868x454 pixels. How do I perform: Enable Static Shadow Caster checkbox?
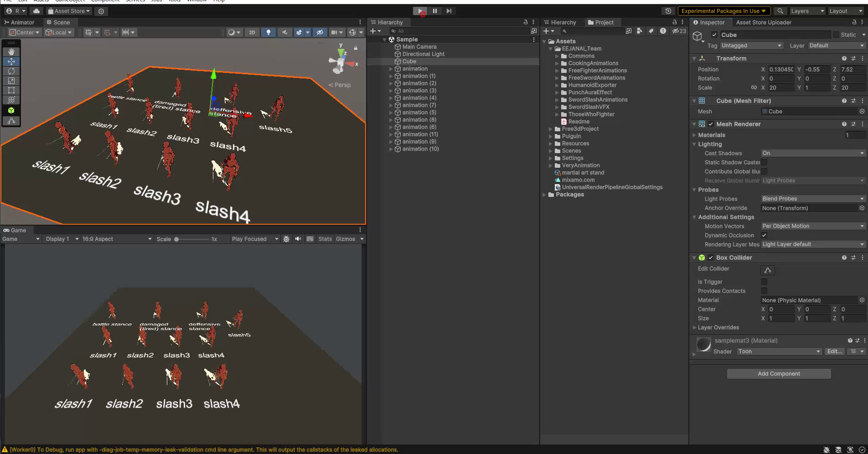coord(764,162)
